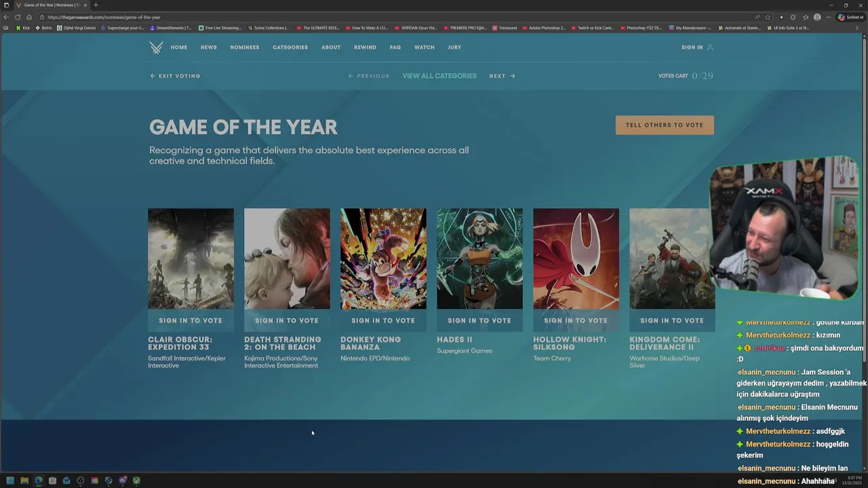868x488 pixels.
Task: Click SIGN IN TO VOTE under Donkey Kong Bananza
Action: 383,321
